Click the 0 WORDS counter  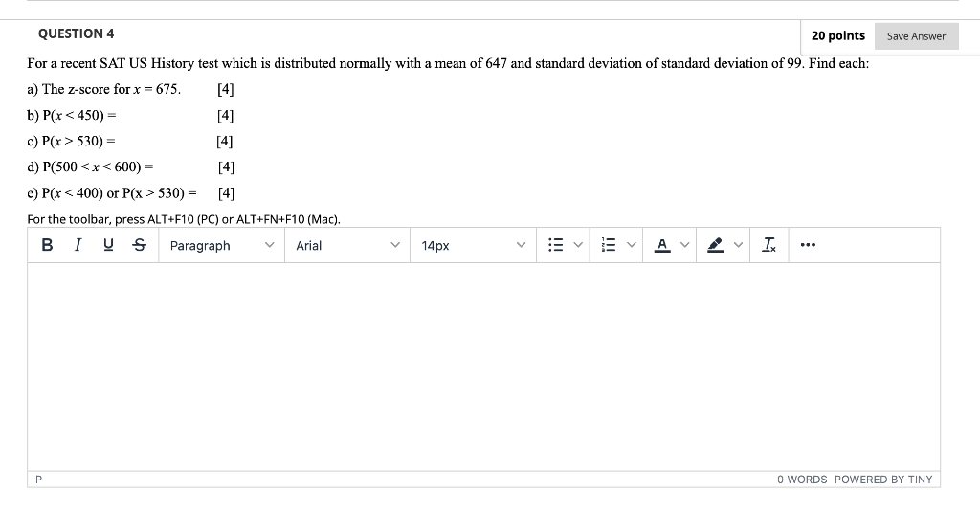(802, 480)
